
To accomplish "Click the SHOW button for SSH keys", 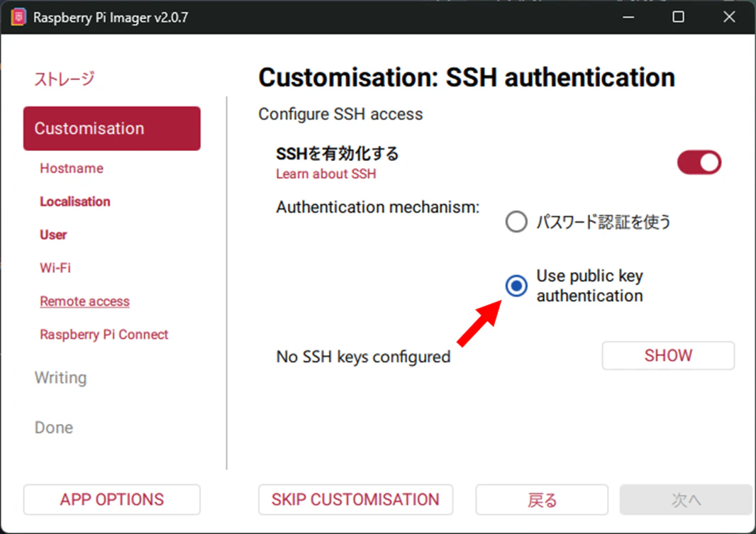I will point(668,356).
